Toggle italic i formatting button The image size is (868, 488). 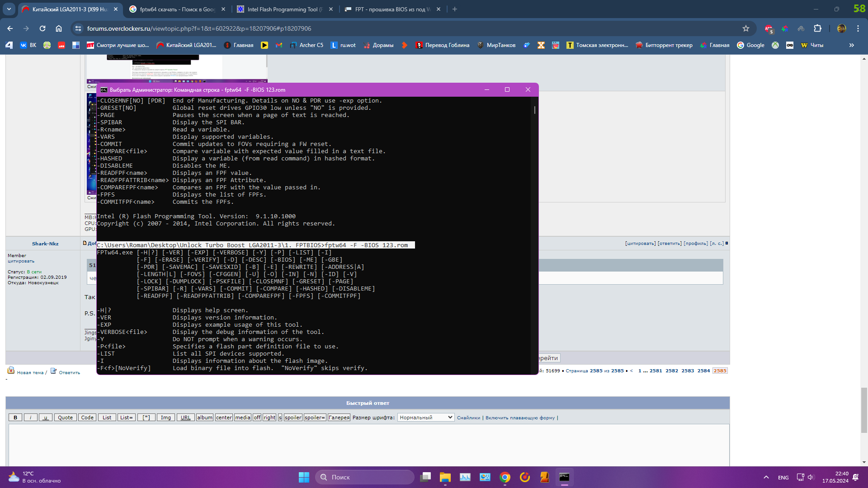click(30, 418)
